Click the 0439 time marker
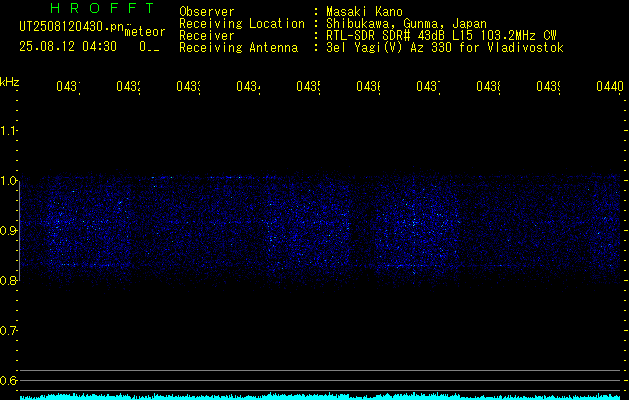Viewport: 629px width, 400px height. click(x=548, y=86)
